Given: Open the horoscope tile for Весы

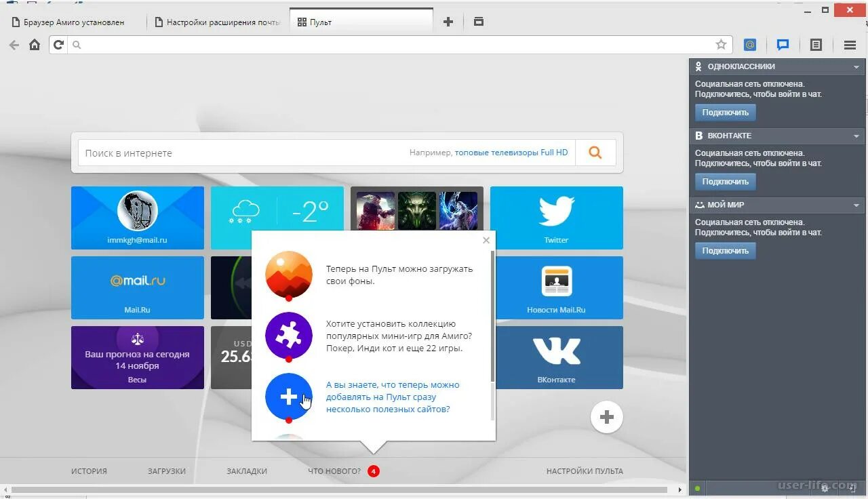Looking at the screenshot, I should (x=138, y=357).
